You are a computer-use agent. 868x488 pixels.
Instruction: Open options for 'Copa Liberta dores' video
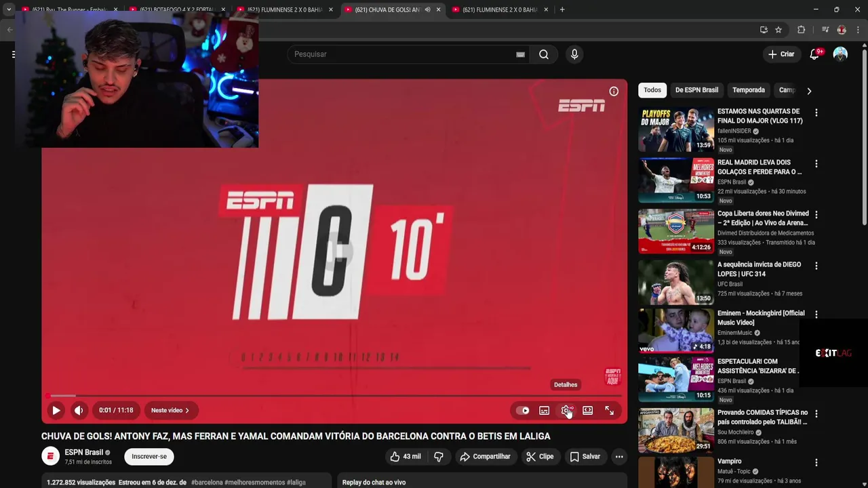(816, 215)
